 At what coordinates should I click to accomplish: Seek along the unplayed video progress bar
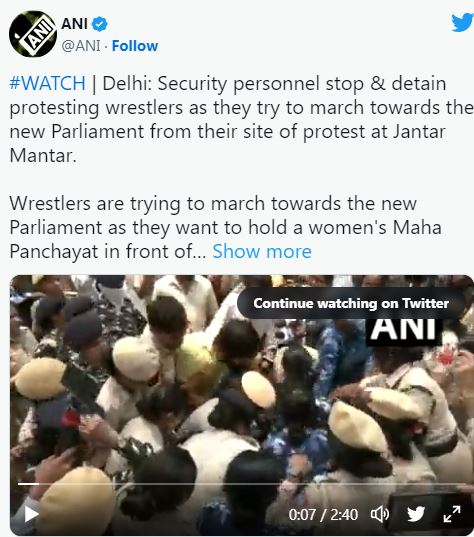(252, 484)
